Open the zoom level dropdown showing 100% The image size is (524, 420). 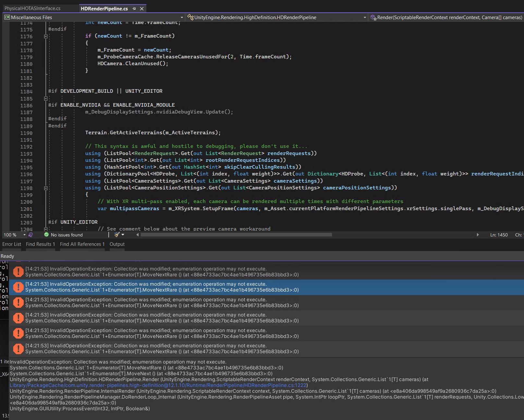click(24, 234)
